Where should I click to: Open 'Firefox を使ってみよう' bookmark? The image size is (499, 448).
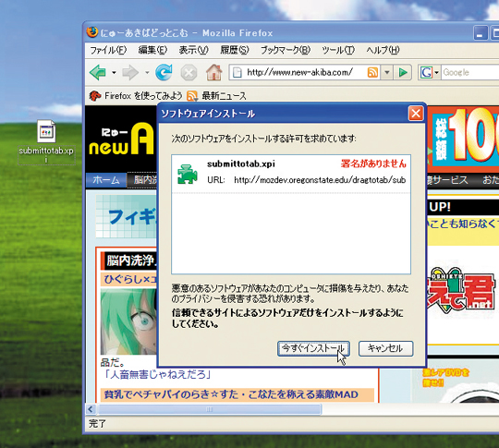[x=136, y=96]
